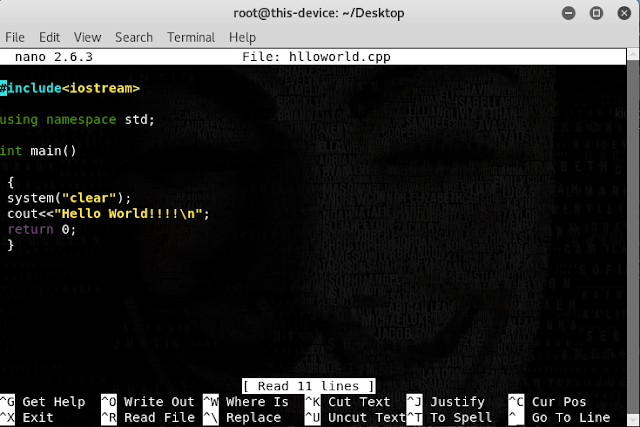This screenshot has height=427, width=640.
Task: Click the 'using namespace std;' line
Action: 77,120
